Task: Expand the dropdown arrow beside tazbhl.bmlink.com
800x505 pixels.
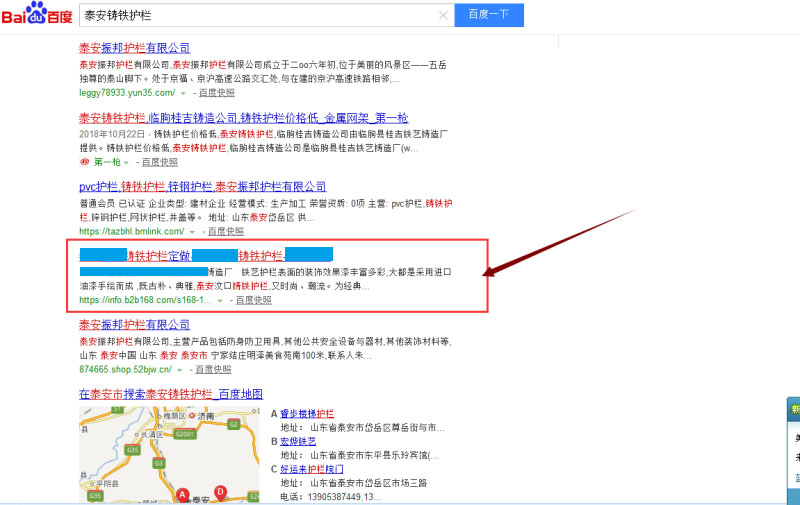Action: click(x=192, y=232)
